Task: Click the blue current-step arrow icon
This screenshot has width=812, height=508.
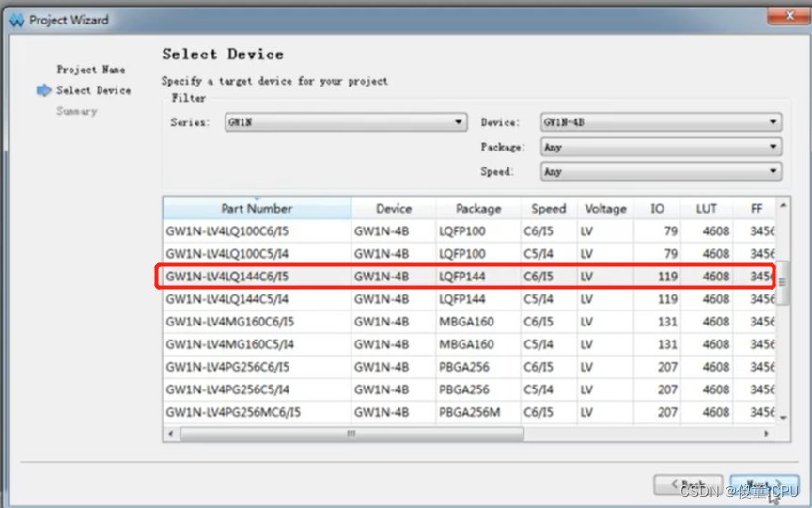Action: (43, 90)
